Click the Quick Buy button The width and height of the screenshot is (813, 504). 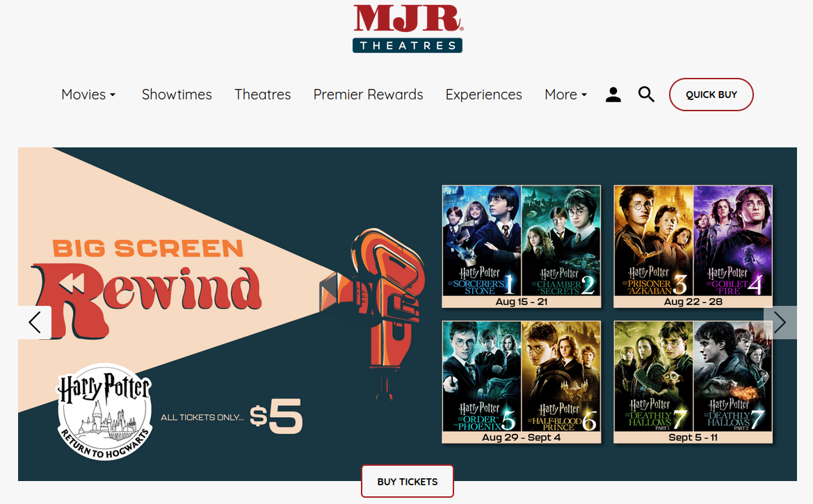pyautogui.click(x=711, y=95)
